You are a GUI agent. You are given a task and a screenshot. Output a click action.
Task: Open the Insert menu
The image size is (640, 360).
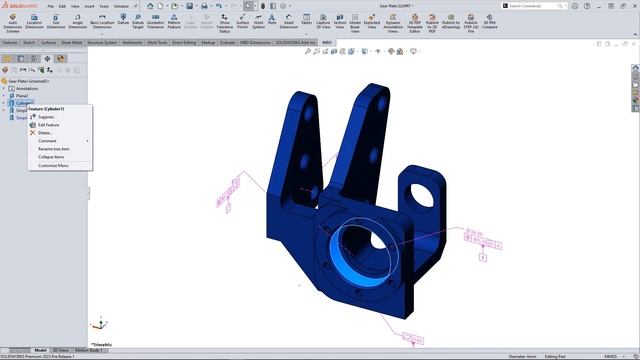89,6
